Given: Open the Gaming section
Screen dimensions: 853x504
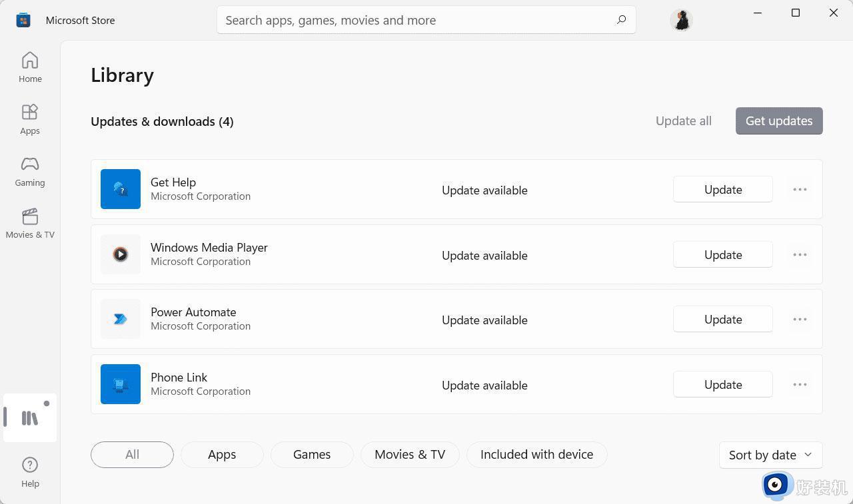Looking at the screenshot, I should pyautogui.click(x=30, y=171).
